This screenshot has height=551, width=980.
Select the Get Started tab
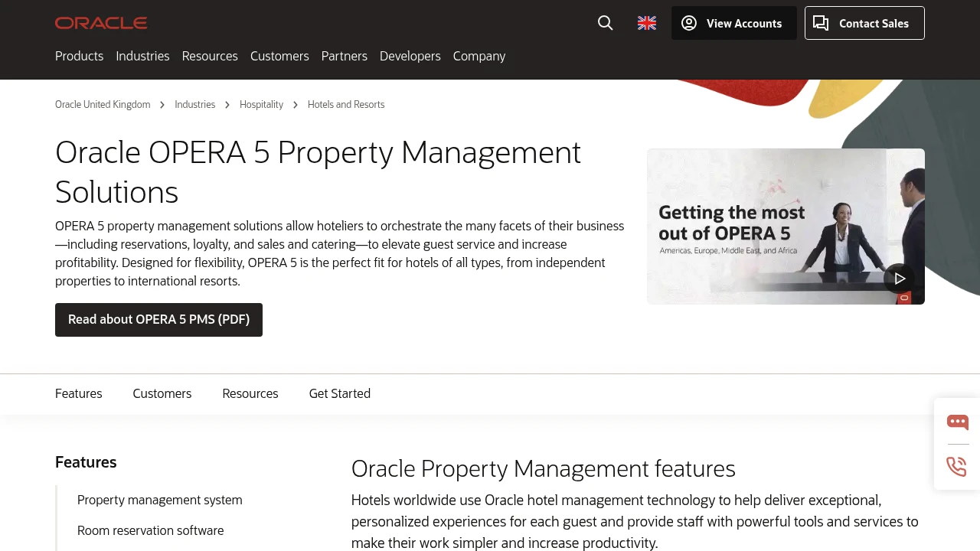click(339, 393)
